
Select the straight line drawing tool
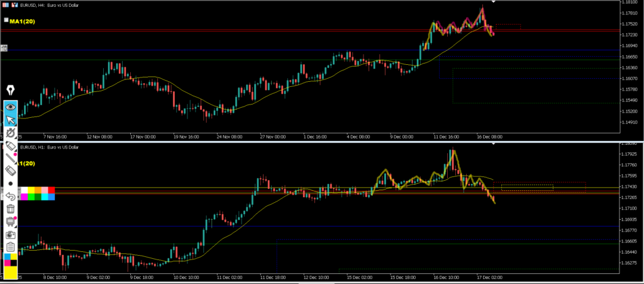[x=10, y=158]
